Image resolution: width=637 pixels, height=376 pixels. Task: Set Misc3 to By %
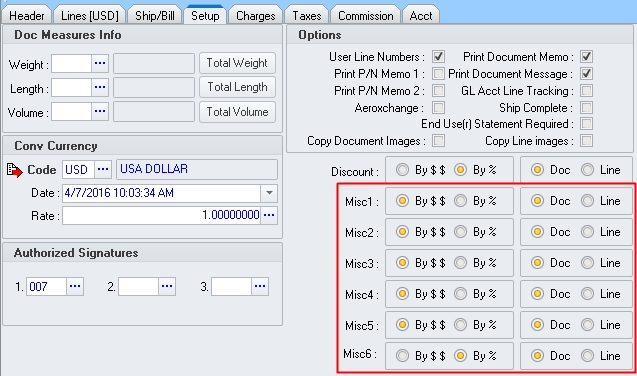pyautogui.click(x=460, y=263)
